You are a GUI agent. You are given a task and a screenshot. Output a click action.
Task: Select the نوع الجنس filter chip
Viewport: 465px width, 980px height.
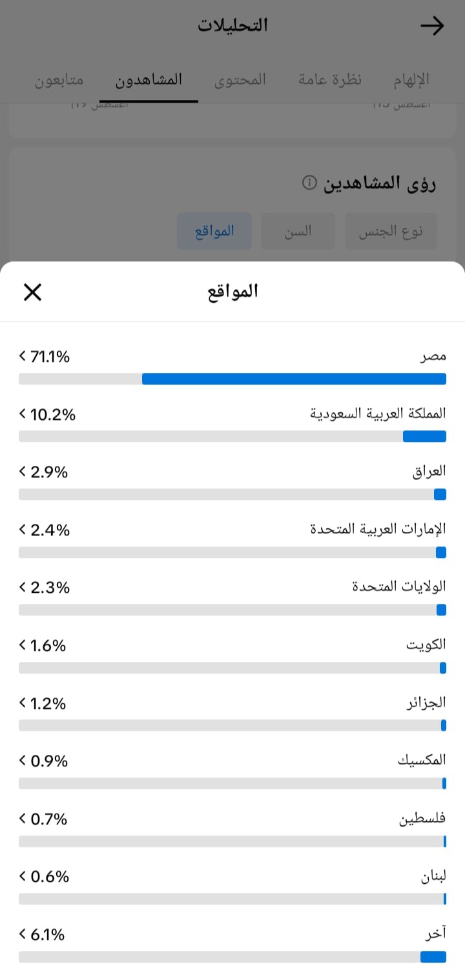[x=391, y=231]
